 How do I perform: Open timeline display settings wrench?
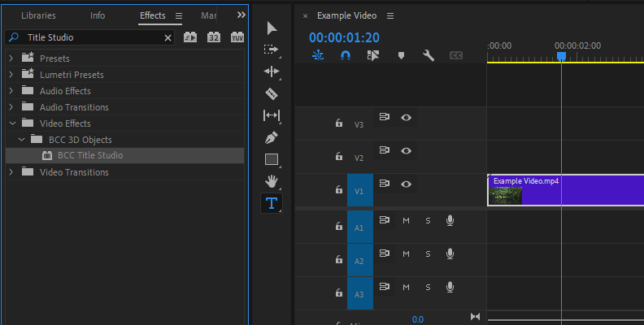click(x=429, y=56)
